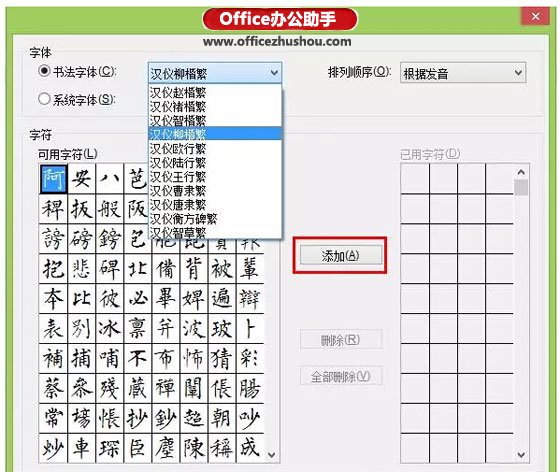
Task: Select the character 蔡 in the grid
Action: pos(53,389)
